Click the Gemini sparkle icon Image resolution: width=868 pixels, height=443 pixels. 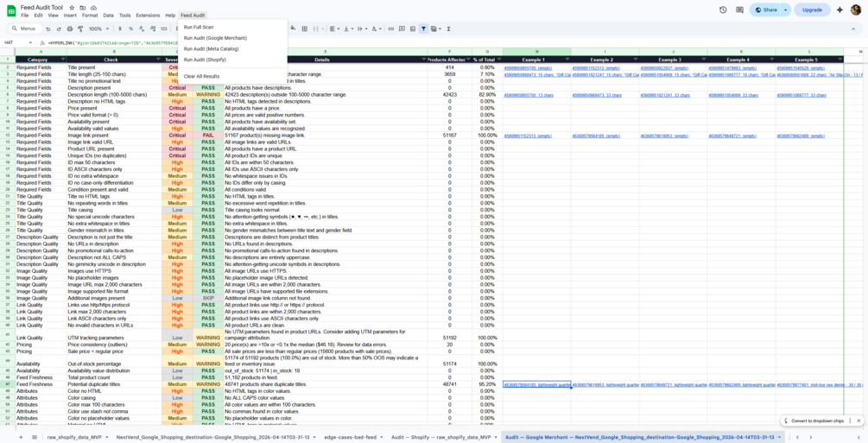click(839, 10)
